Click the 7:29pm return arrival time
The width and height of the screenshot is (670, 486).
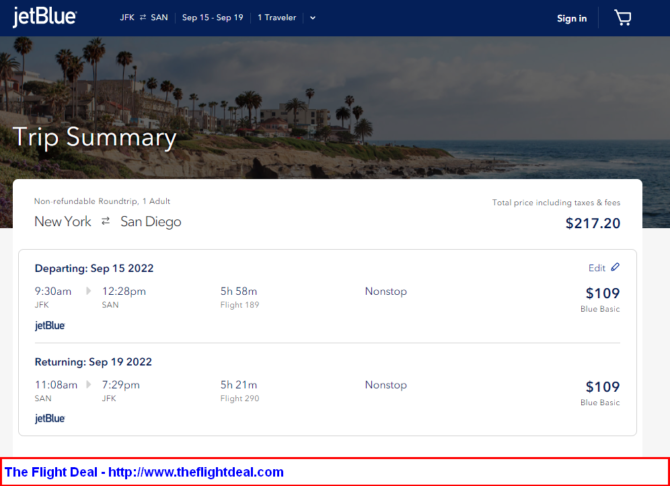coord(120,385)
